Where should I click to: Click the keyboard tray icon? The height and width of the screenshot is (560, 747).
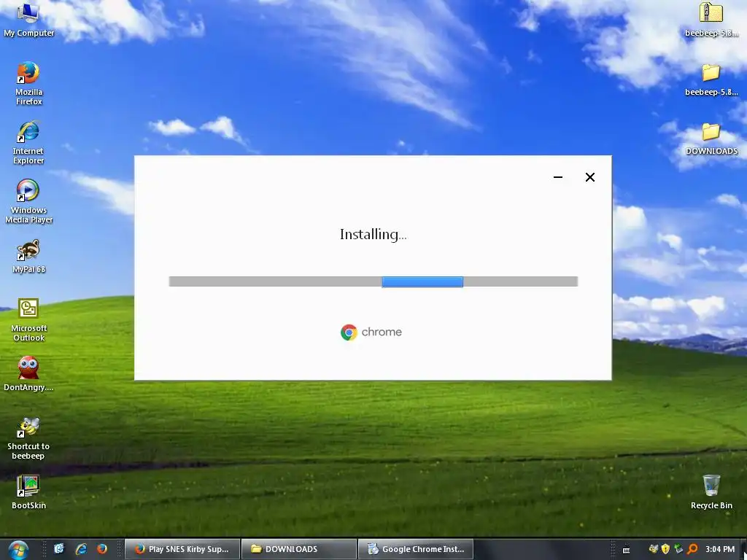tap(627, 550)
